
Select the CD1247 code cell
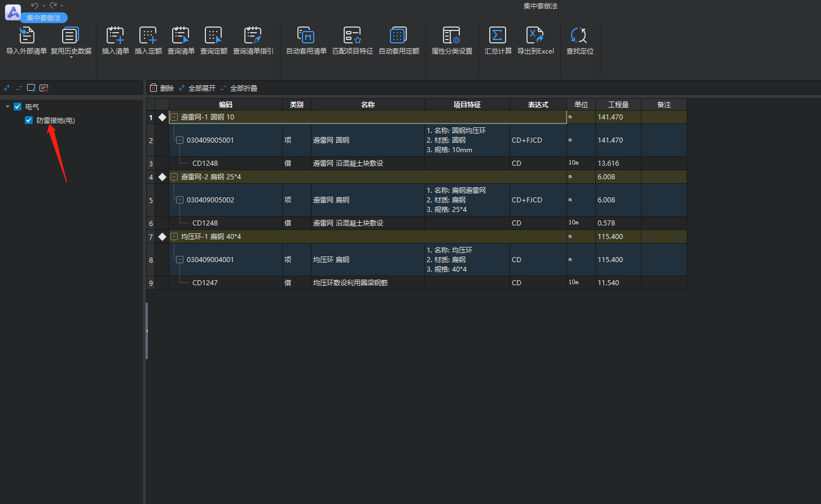[226, 283]
